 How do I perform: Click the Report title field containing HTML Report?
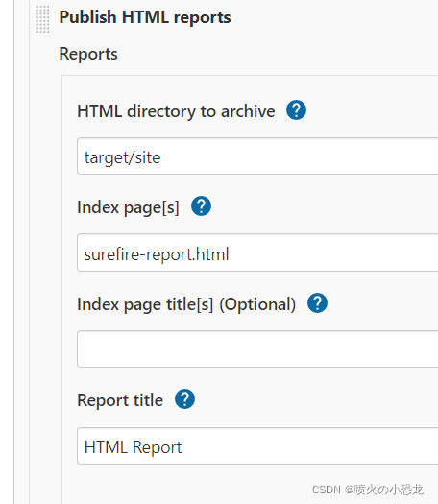257,445
